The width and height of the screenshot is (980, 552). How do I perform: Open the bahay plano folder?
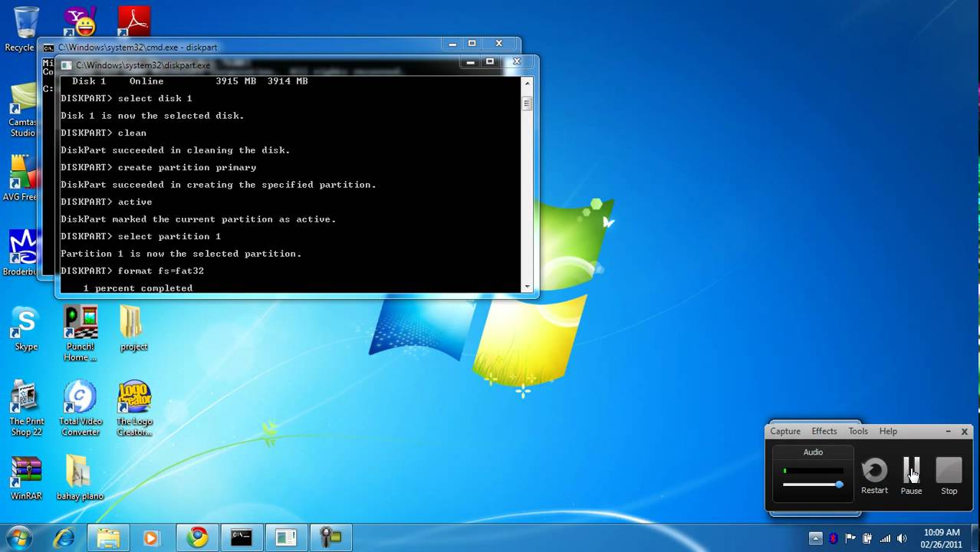tap(80, 478)
